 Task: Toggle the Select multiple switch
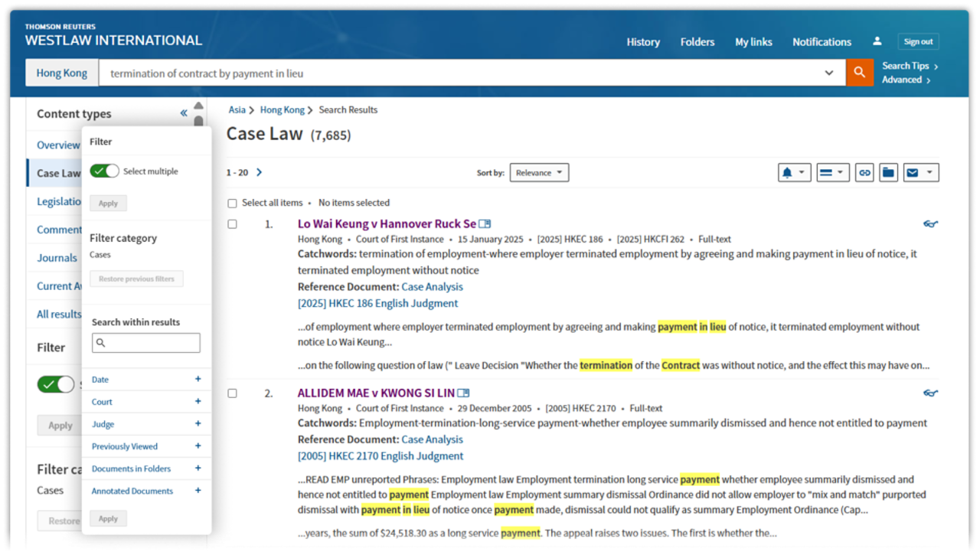point(104,171)
